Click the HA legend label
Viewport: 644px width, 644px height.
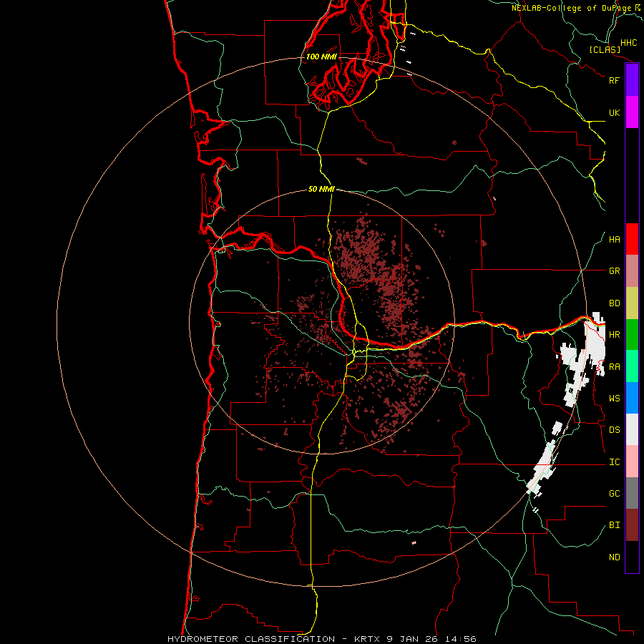[x=614, y=240]
